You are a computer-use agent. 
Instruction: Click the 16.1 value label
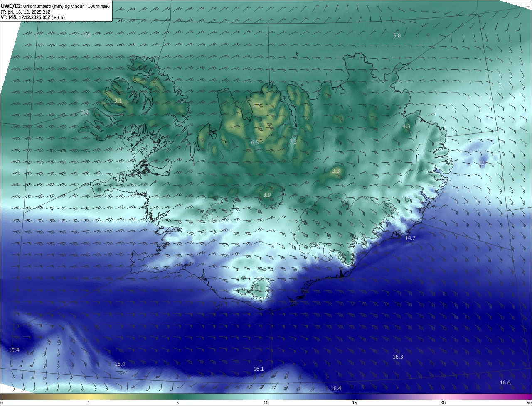(259, 369)
